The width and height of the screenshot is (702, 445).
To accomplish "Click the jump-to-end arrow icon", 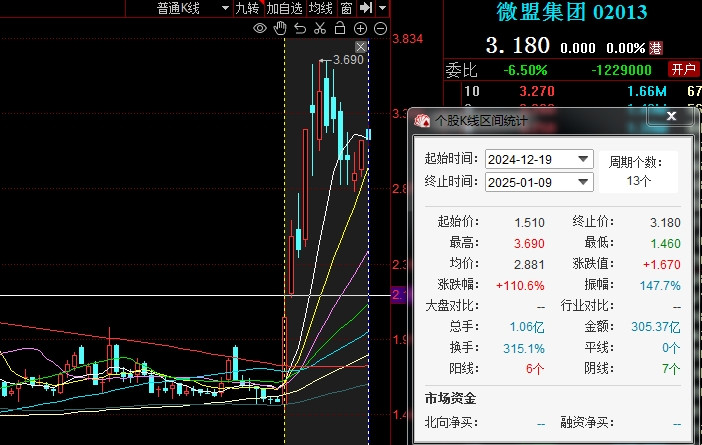I will point(366,8).
